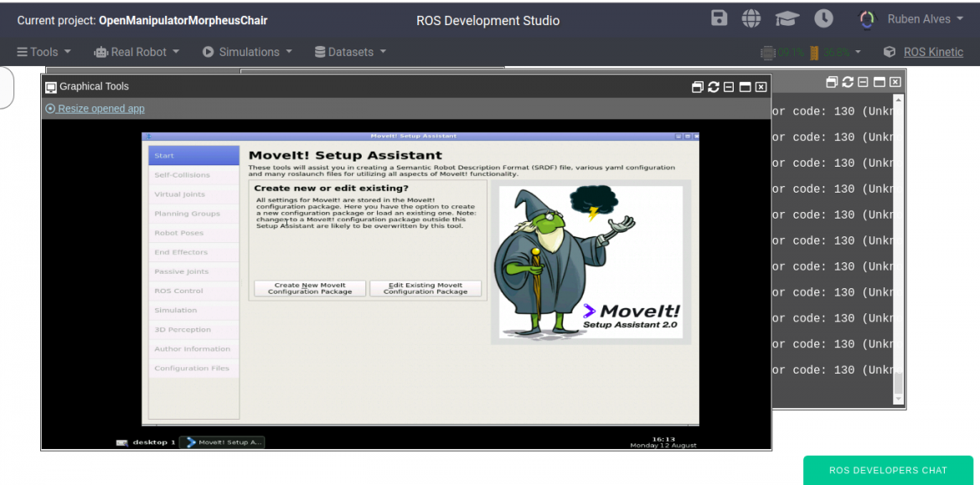Open the ROS Kinetic link
The image size is (980, 485).
[933, 52]
